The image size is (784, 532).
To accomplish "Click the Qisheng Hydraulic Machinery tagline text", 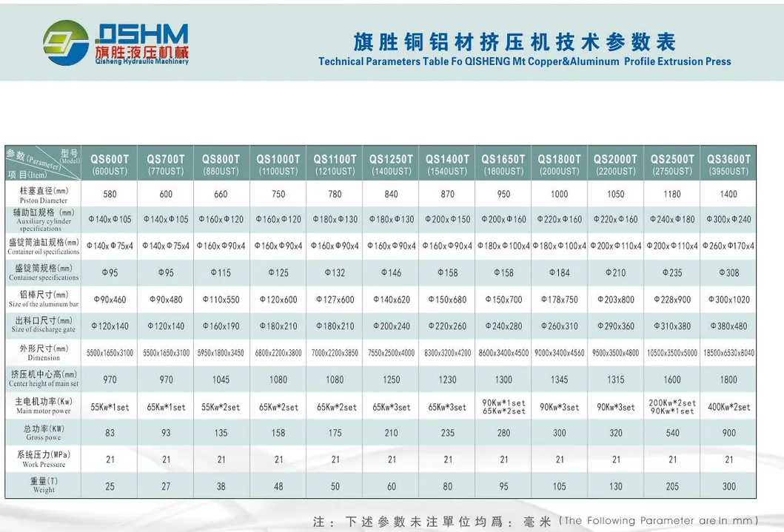I will tap(144, 62).
